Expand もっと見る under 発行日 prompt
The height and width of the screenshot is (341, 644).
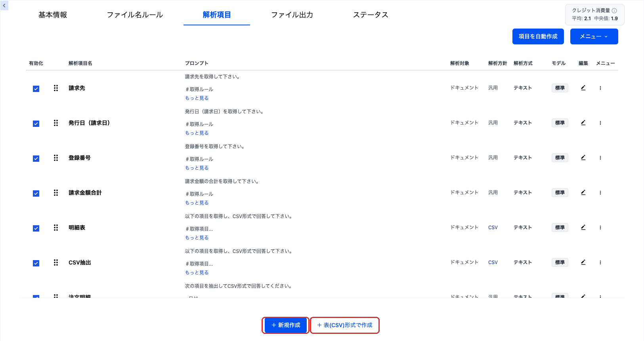[197, 133]
